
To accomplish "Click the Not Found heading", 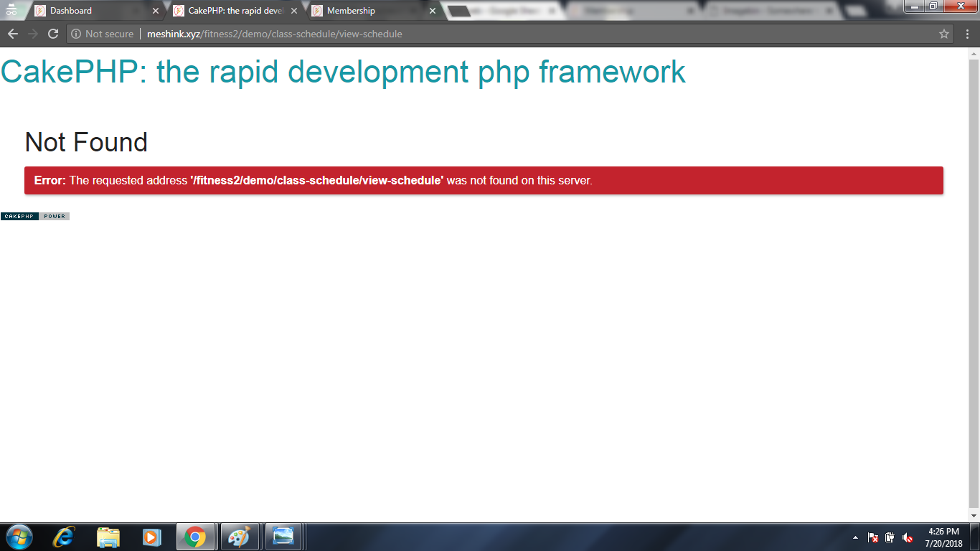I will [86, 142].
